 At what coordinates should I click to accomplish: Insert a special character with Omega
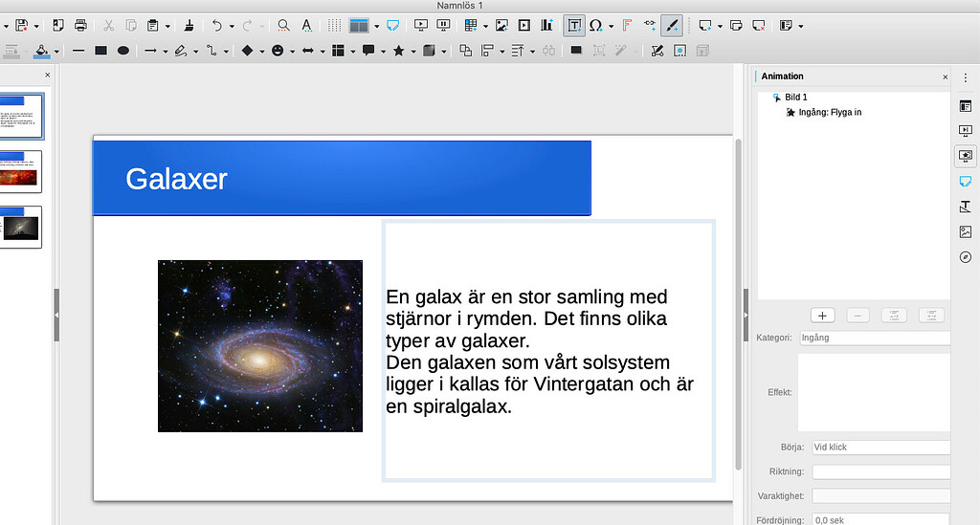[x=595, y=26]
